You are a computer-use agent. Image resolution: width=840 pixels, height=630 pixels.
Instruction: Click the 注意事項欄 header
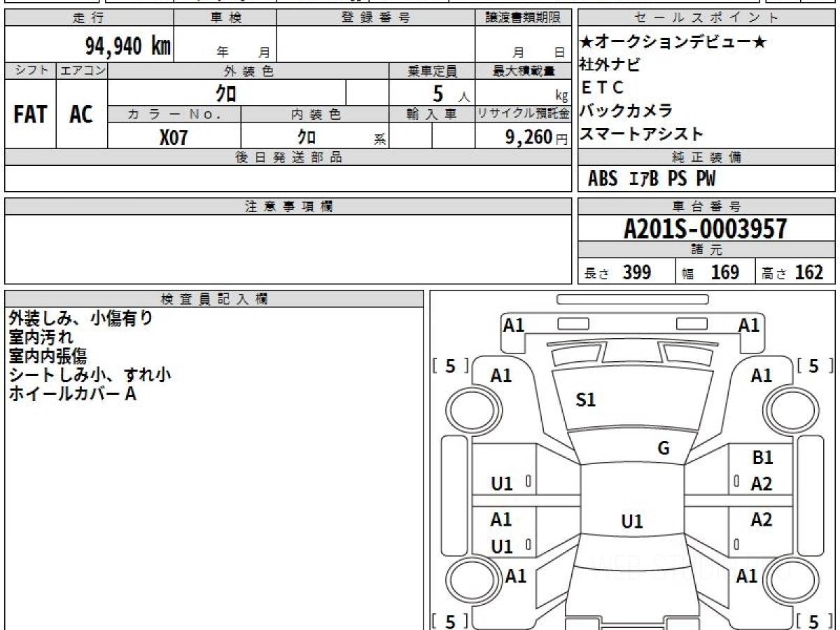pos(288,206)
